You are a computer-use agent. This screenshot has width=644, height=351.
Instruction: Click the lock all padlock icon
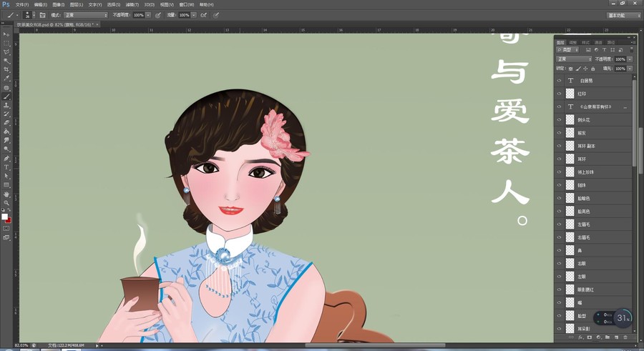(x=592, y=69)
